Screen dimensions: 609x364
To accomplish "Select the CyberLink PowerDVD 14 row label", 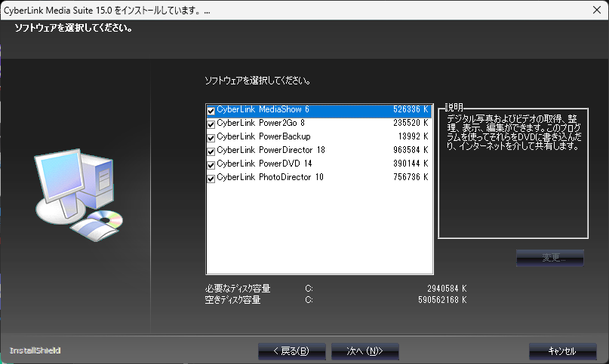I will 264,164.
